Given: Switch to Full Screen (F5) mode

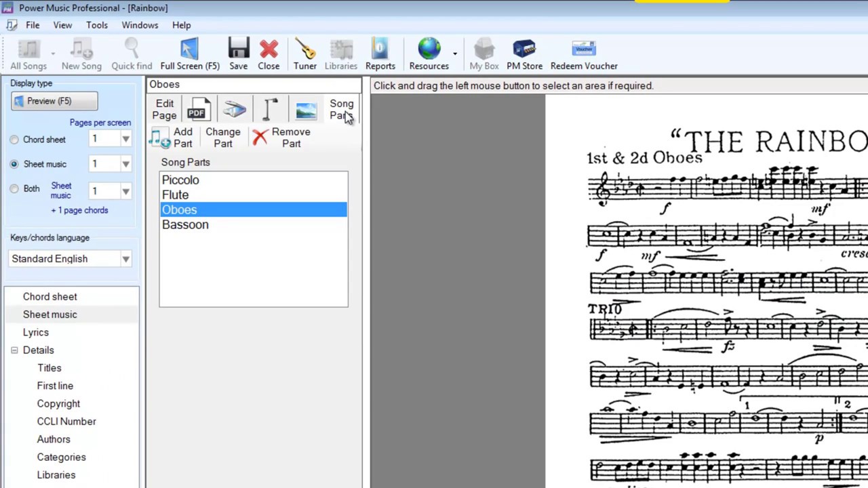Looking at the screenshot, I should pyautogui.click(x=190, y=54).
